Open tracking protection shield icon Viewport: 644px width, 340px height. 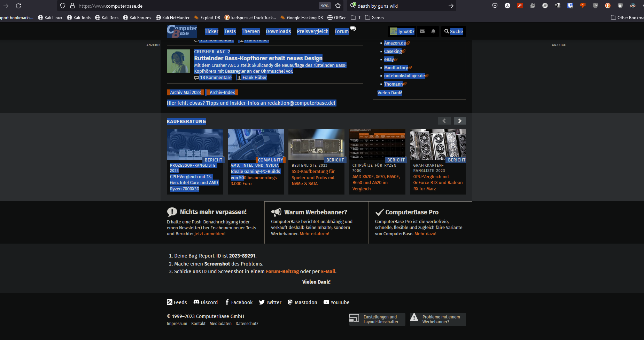[63, 6]
